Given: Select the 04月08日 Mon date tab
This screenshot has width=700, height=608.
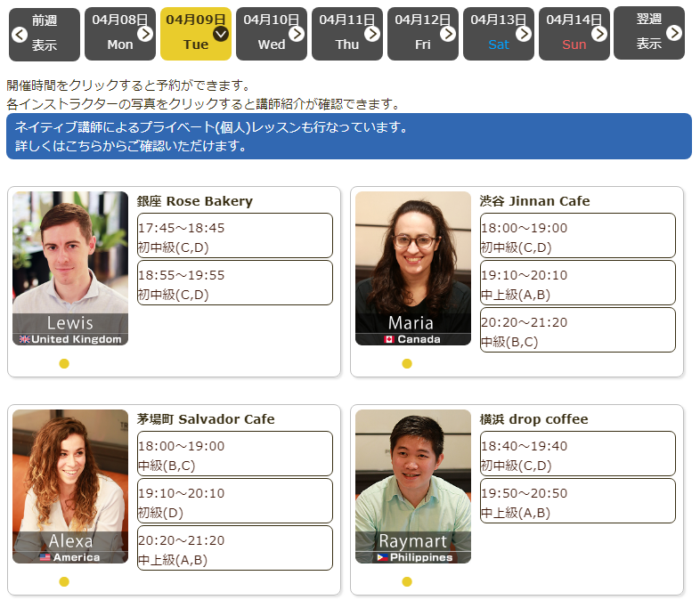Looking at the screenshot, I should click(119, 33).
